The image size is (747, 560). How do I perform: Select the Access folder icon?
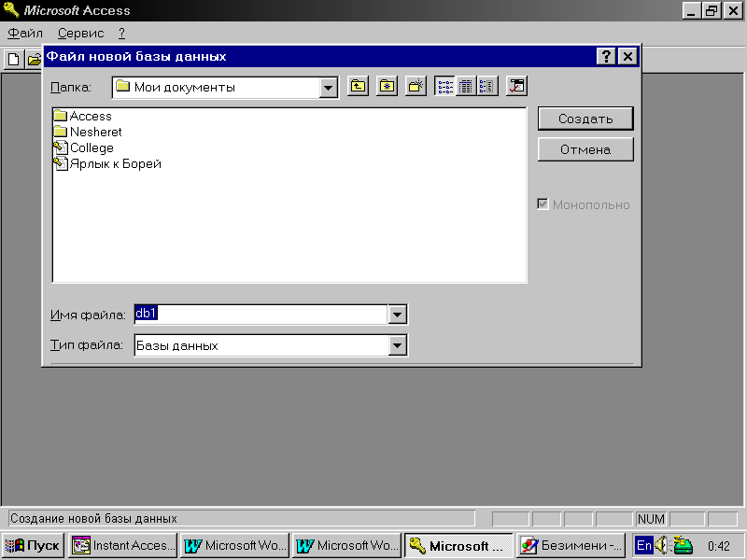point(61,116)
